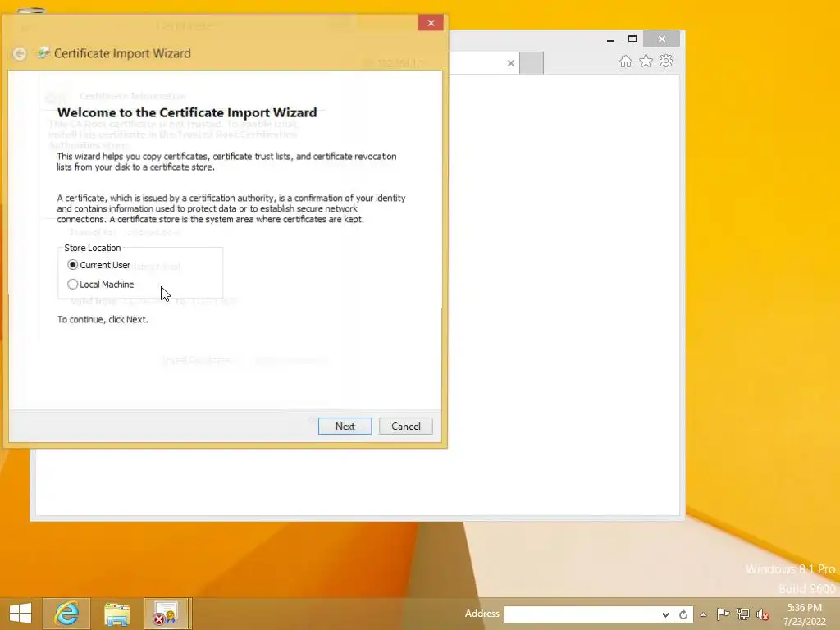Click the Welcome to the Certificate Import Wizard heading
This screenshot has width=840, height=630.
[x=187, y=112]
